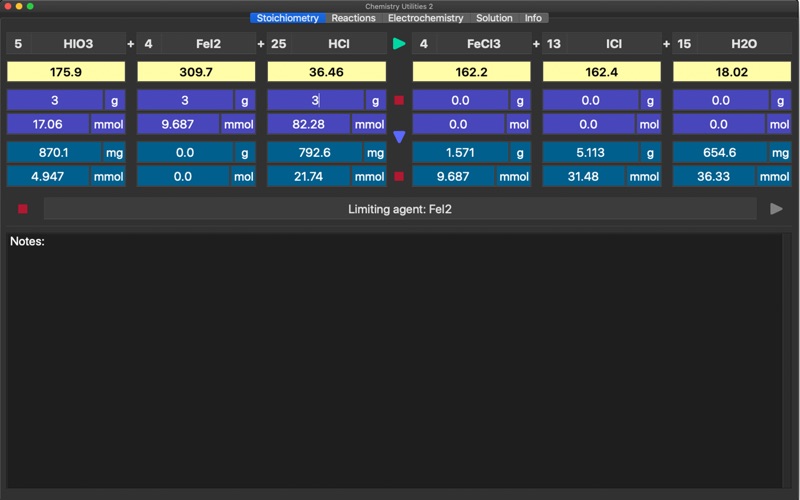Change the mg unit beside 654.6
Viewport: 800px width, 500px height.
(780, 153)
